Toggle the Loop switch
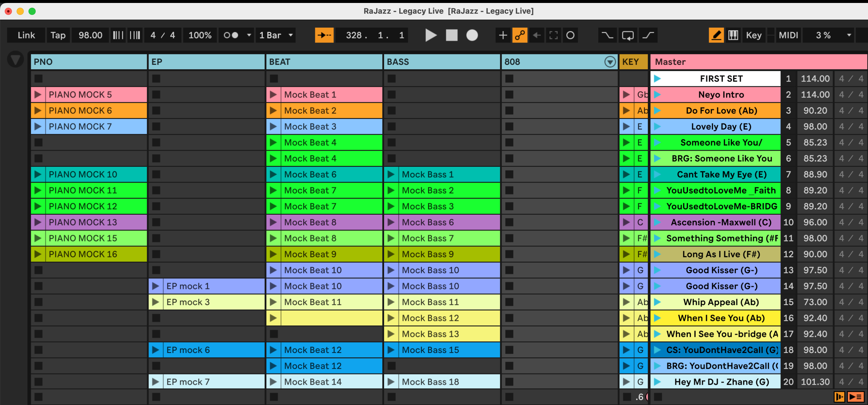 (x=628, y=35)
